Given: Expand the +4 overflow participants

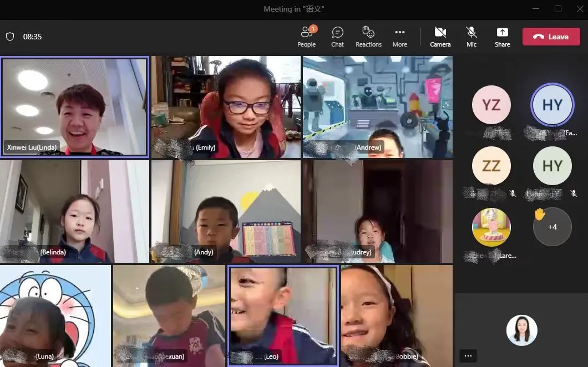Looking at the screenshot, I should [552, 227].
